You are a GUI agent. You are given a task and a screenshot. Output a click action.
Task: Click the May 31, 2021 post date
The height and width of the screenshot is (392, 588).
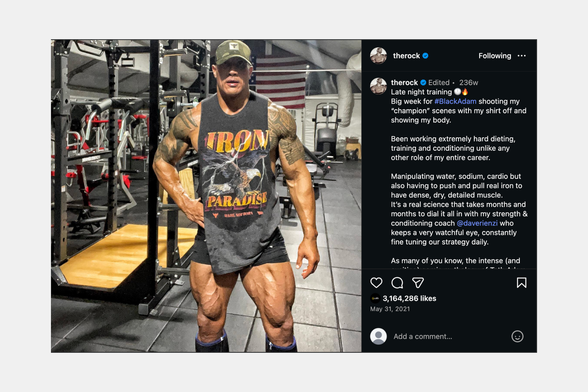[x=390, y=309]
